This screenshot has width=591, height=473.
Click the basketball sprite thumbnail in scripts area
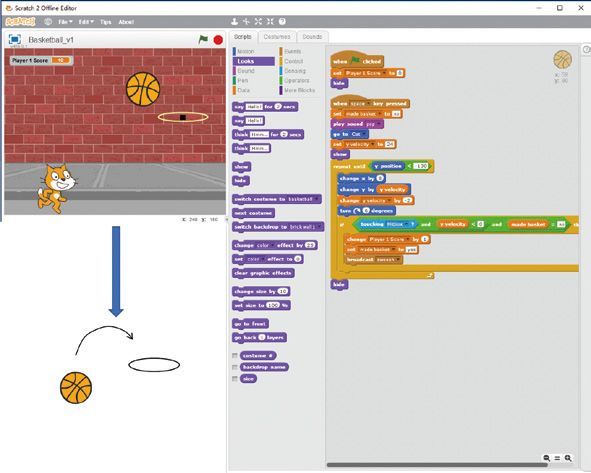pos(562,60)
